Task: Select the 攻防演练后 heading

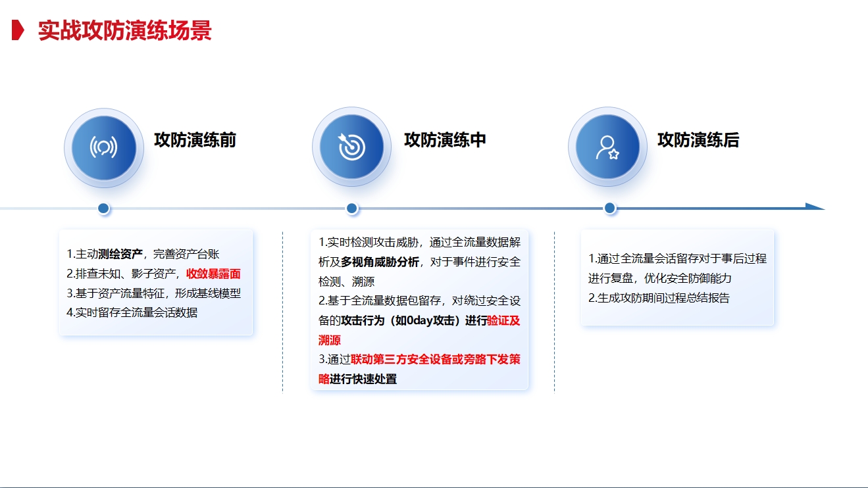Action: coord(698,140)
